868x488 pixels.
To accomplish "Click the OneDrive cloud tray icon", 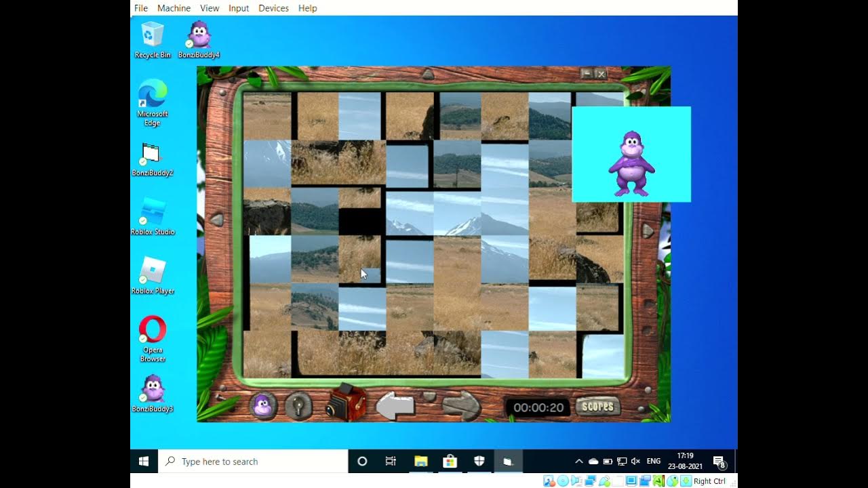I will click(x=593, y=461).
